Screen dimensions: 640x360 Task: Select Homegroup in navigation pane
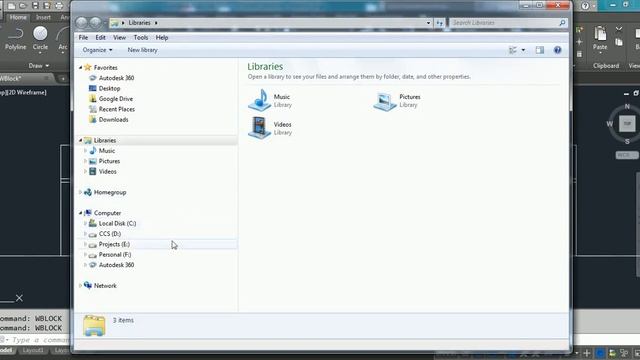110,192
